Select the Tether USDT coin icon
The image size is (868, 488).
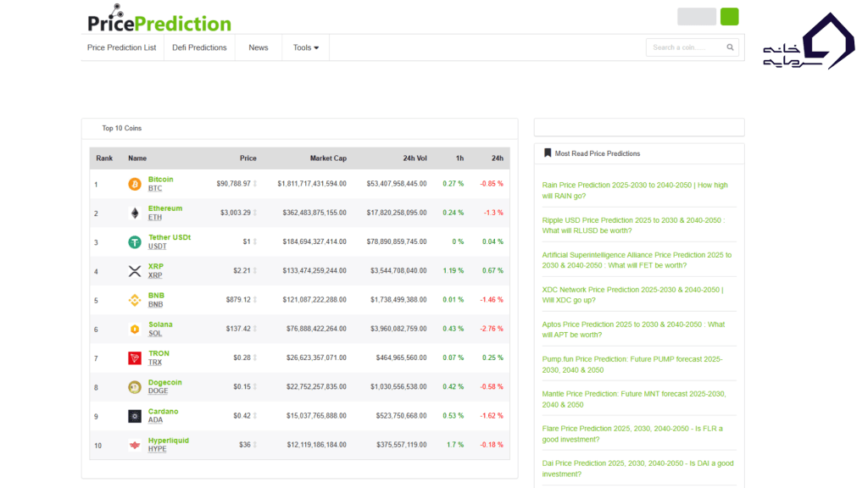pyautogui.click(x=133, y=241)
